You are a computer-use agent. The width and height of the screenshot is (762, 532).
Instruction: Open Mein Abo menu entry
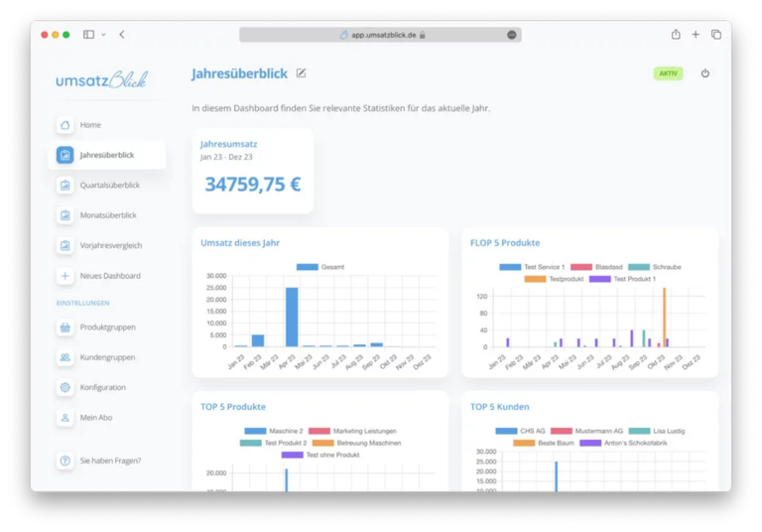[x=96, y=418]
